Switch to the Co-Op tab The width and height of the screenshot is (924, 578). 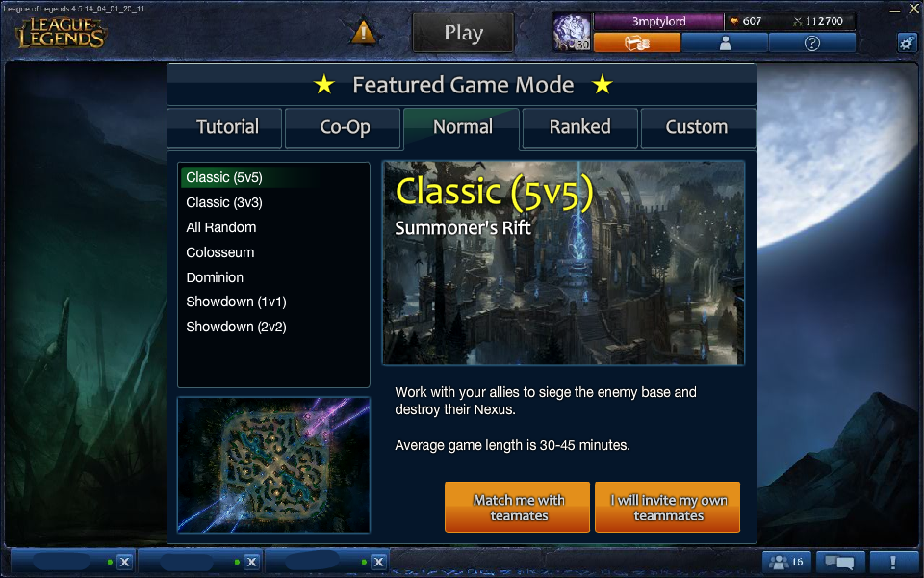point(345,127)
